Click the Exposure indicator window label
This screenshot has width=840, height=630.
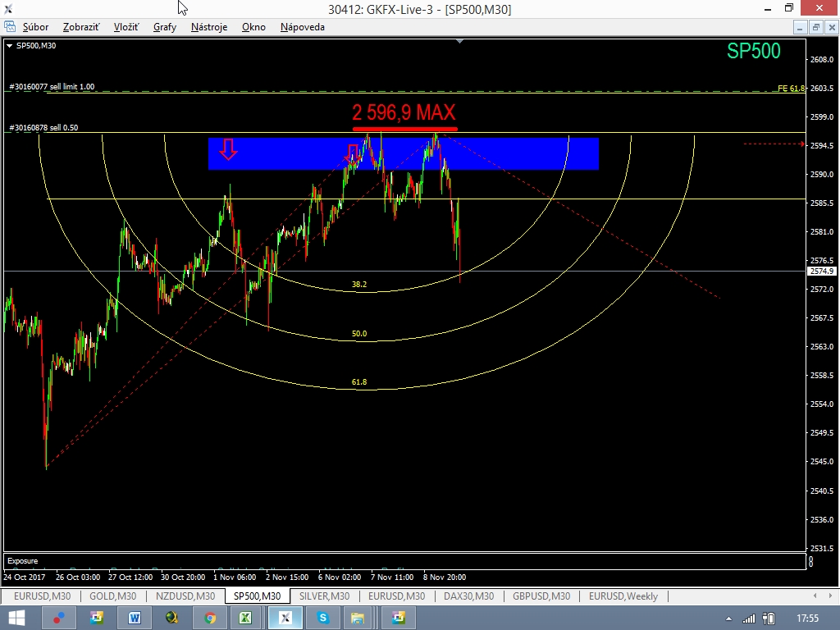[22, 561]
